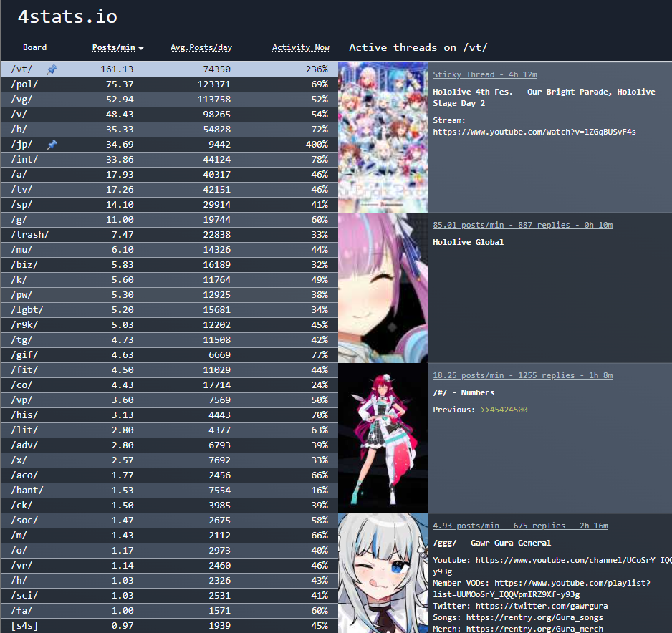This screenshot has height=633, width=672.
Task: Select the /int/ board row
Action: coord(169,160)
